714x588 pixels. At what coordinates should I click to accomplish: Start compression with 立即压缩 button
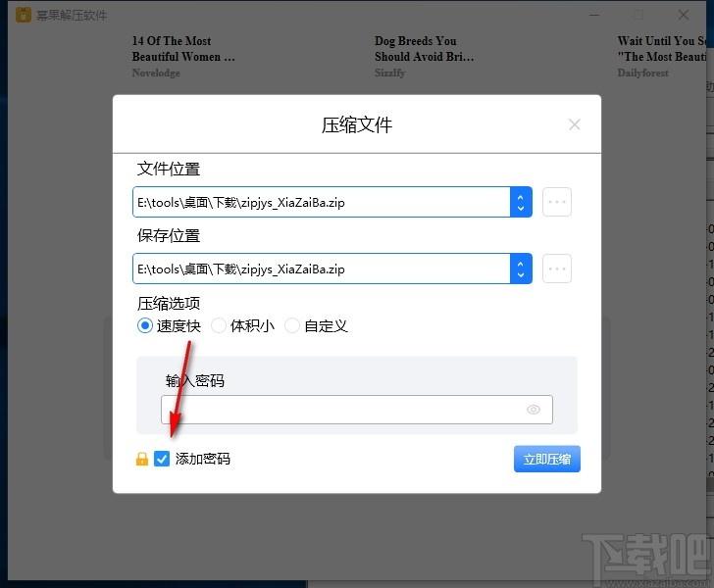(x=547, y=460)
